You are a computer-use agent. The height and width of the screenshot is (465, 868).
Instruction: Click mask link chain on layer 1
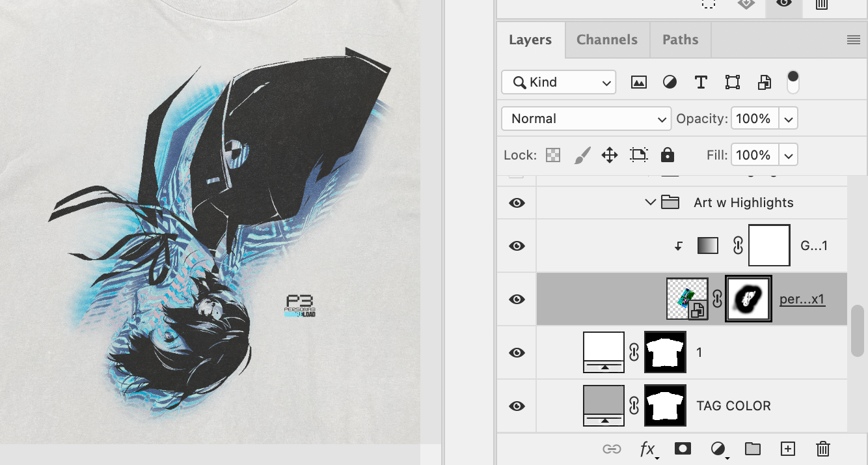[634, 352]
